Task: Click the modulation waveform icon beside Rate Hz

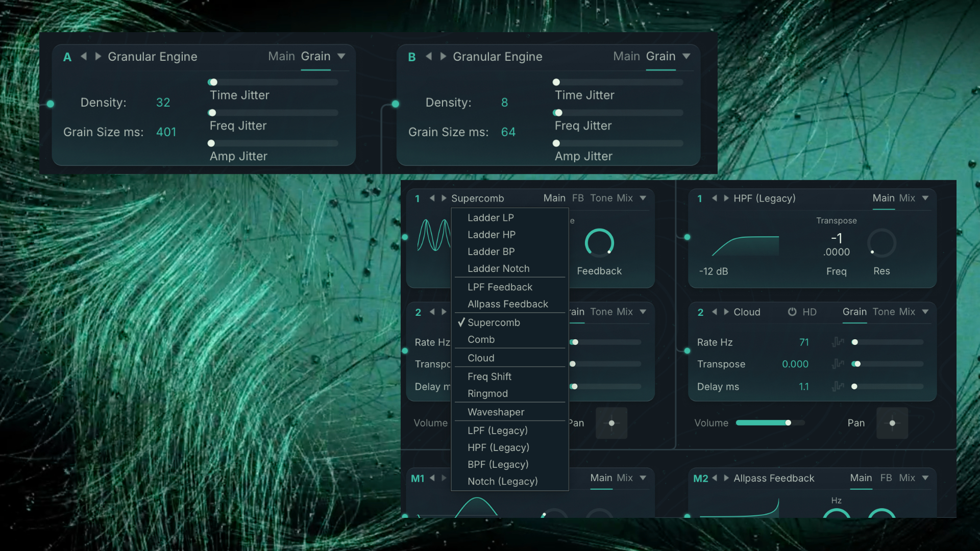Action: [x=838, y=342]
